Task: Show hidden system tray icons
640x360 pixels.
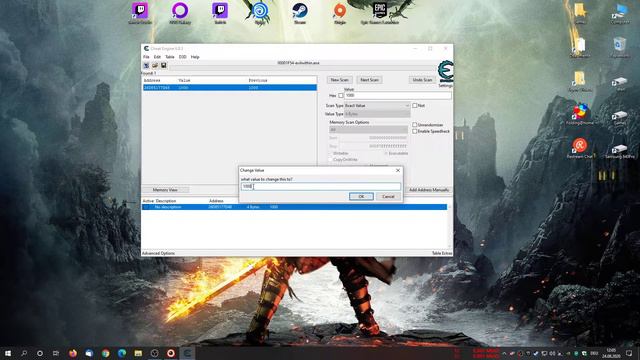Action: click(x=504, y=353)
